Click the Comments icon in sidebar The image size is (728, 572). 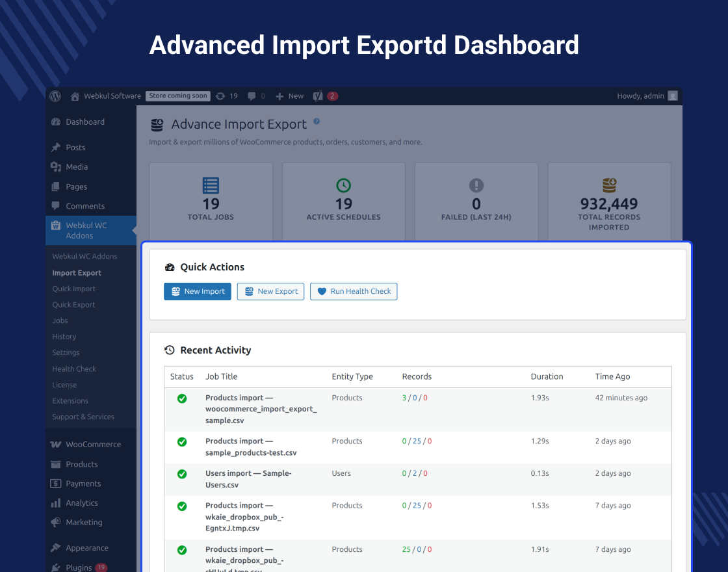[x=56, y=205]
